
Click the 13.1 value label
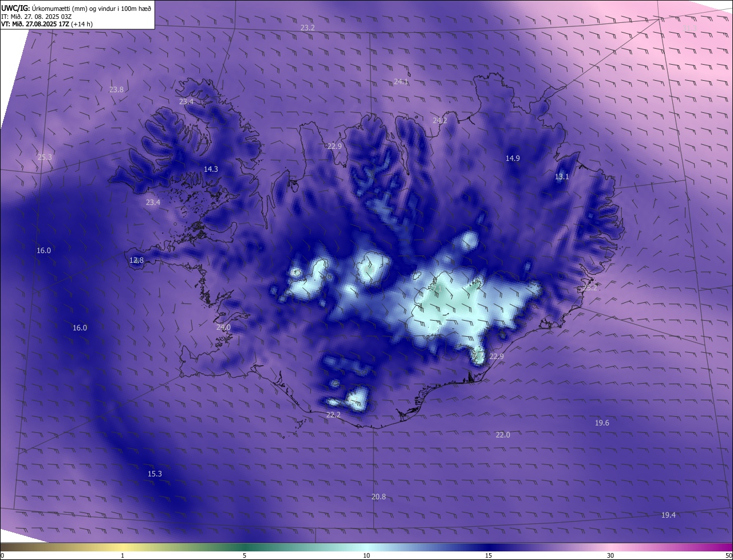coord(562,176)
